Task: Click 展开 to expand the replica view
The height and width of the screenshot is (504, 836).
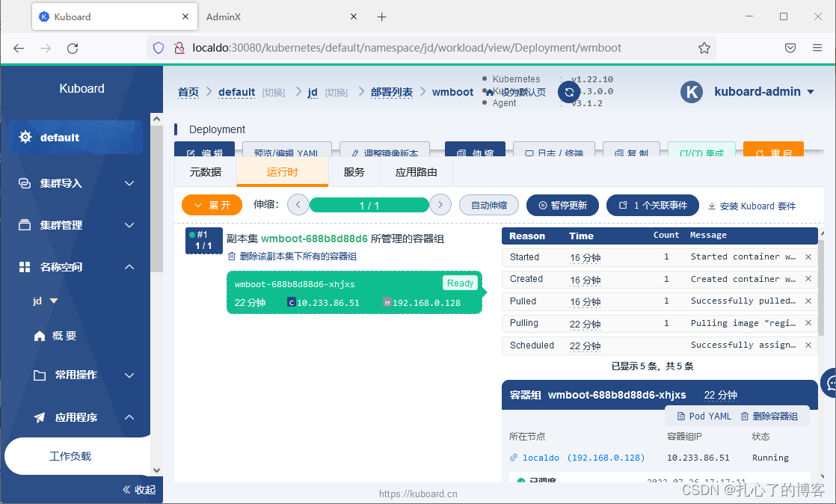Action: pyautogui.click(x=212, y=205)
